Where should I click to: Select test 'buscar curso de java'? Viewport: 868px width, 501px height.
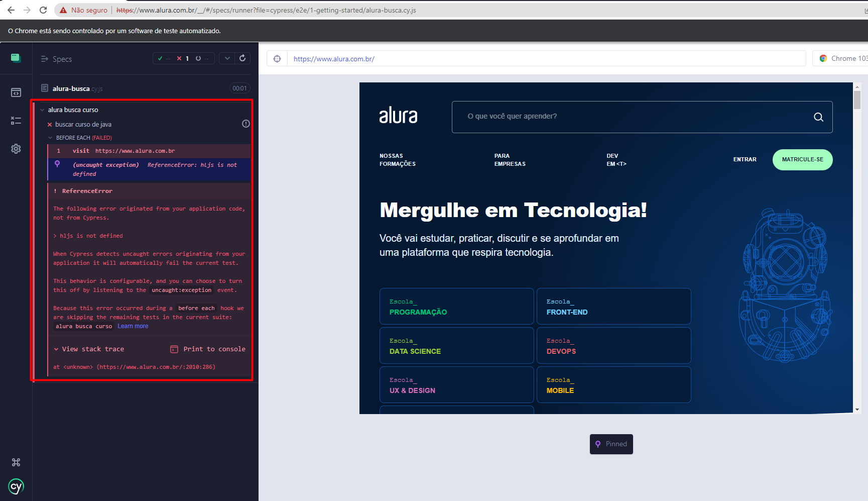(x=83, y=124)
